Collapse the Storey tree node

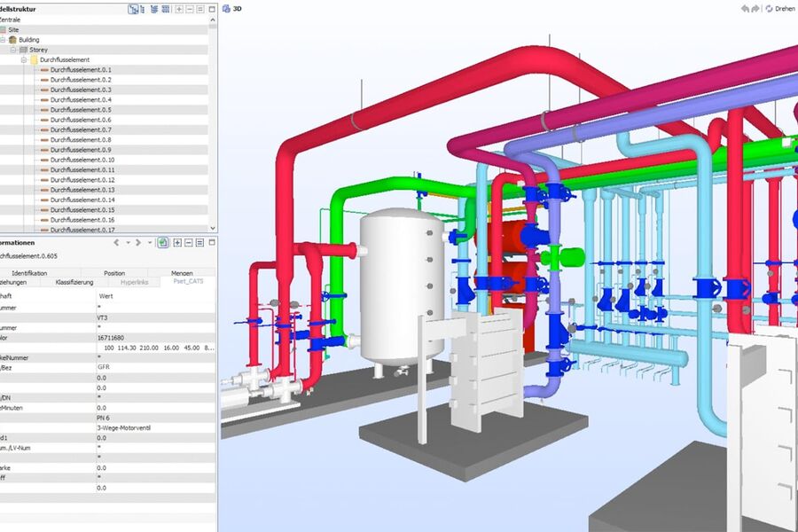click(x=12, y=50)
